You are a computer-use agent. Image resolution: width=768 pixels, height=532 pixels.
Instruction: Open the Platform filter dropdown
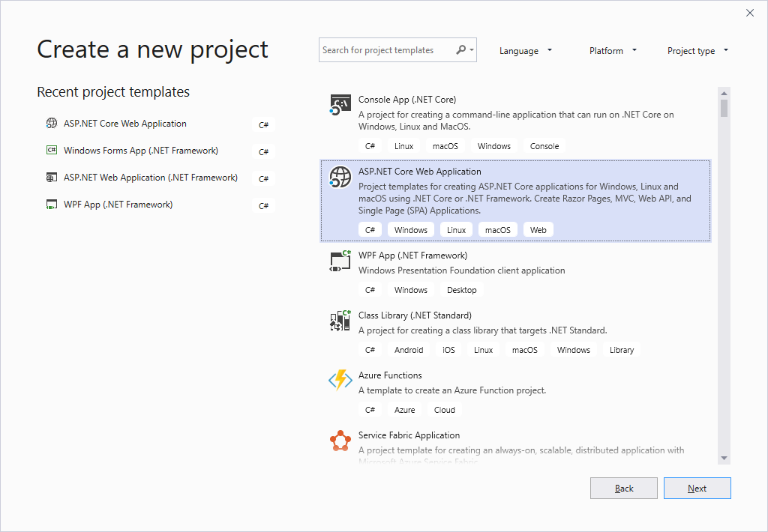613,50
